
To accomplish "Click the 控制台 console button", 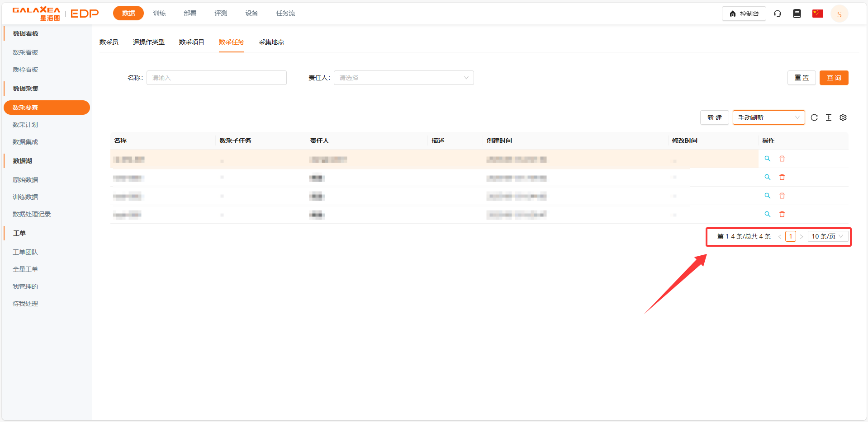I will pyautogui.click(x=744, y=14).
